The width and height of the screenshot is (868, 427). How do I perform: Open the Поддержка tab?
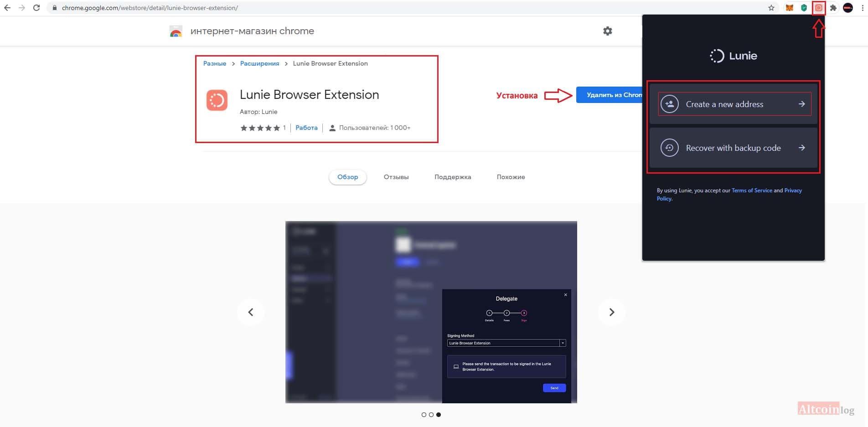[453, 177]
